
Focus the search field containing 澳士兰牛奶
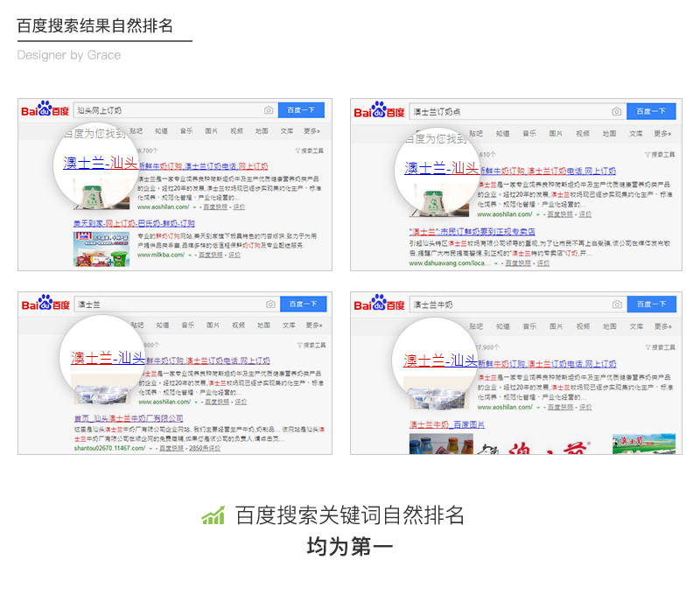point(518,304)
